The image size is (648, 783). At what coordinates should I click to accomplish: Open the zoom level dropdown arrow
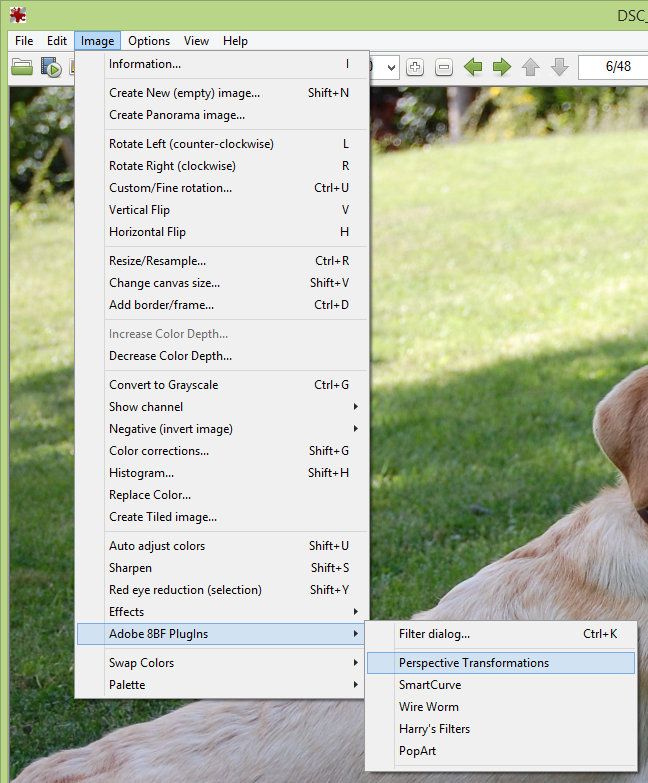coord(390,68)
